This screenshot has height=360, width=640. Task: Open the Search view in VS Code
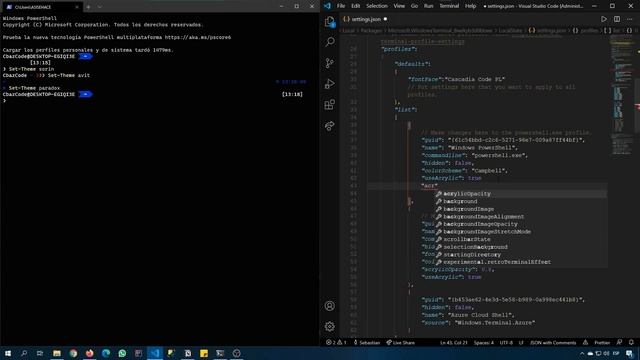pyautogui.click(x=330, y=42)
